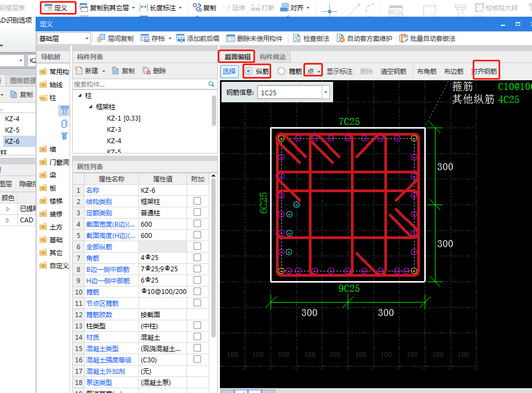
Task: Click the 打断 break tool
Action: point(262,8)
